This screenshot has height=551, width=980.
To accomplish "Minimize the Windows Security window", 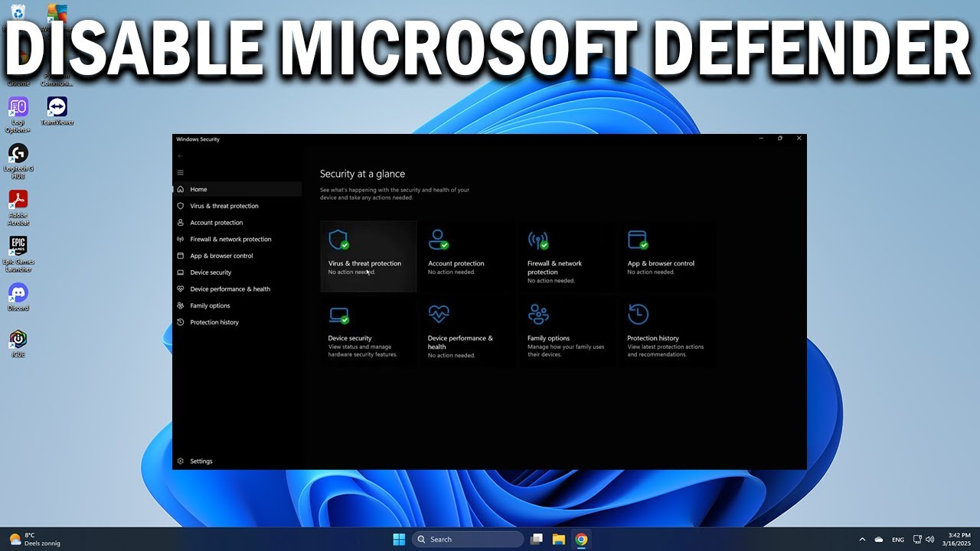I will (x=761, y=139).
